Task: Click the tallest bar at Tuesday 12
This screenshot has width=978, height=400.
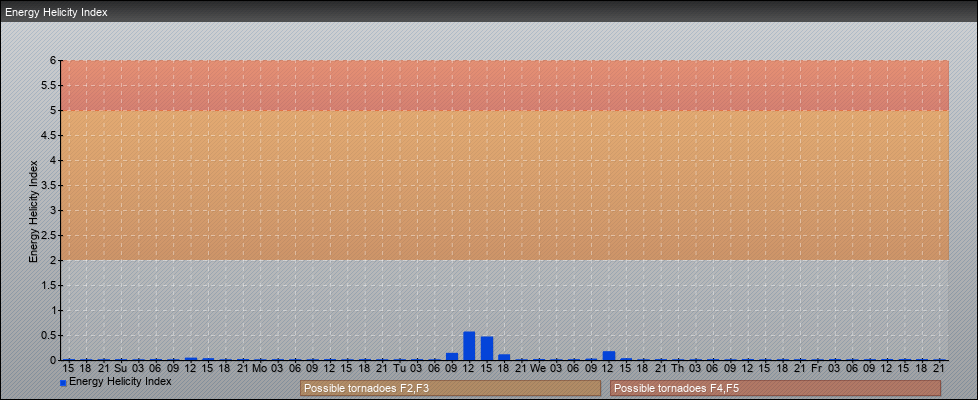Action: pyautogui.click(x=469, y=346)
